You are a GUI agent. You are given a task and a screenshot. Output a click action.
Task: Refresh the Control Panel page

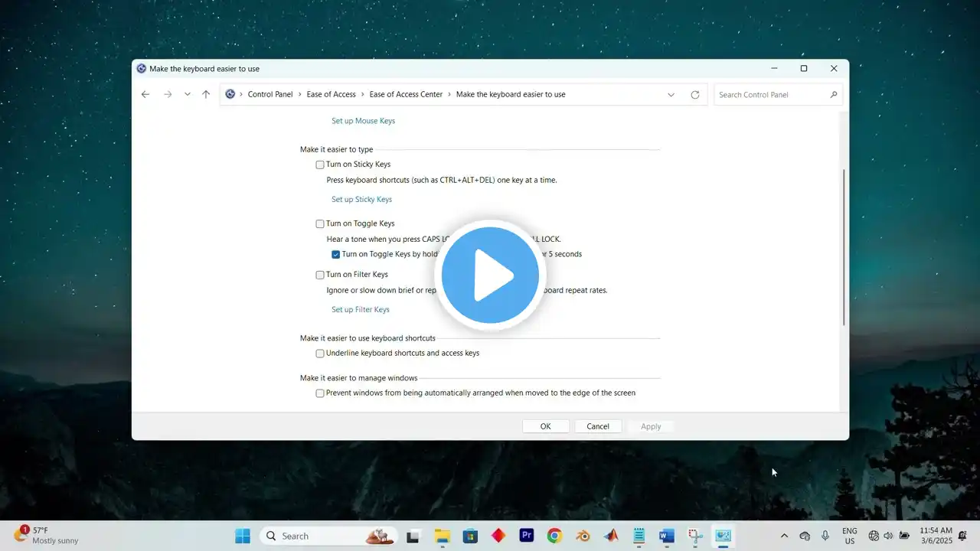[695, 94]
